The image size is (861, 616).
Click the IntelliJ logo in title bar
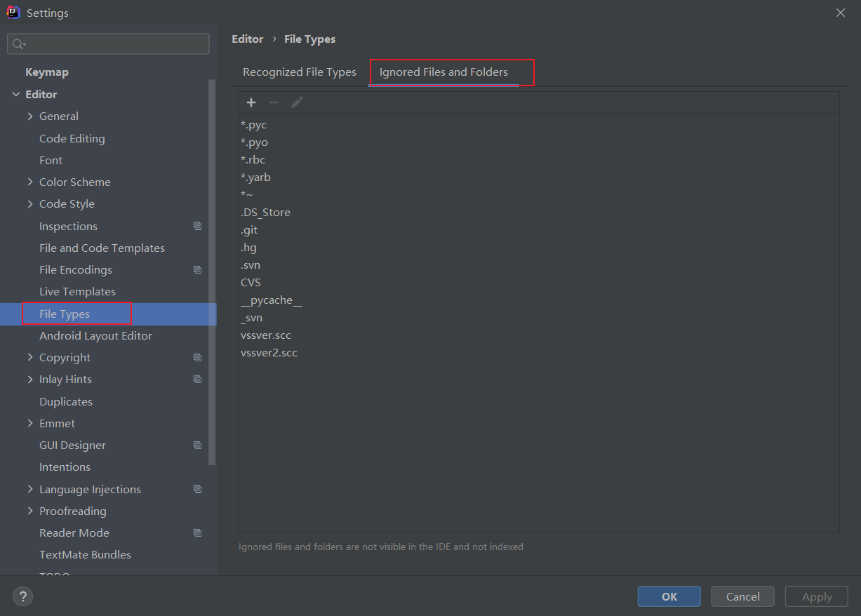(x=13, y=13)
